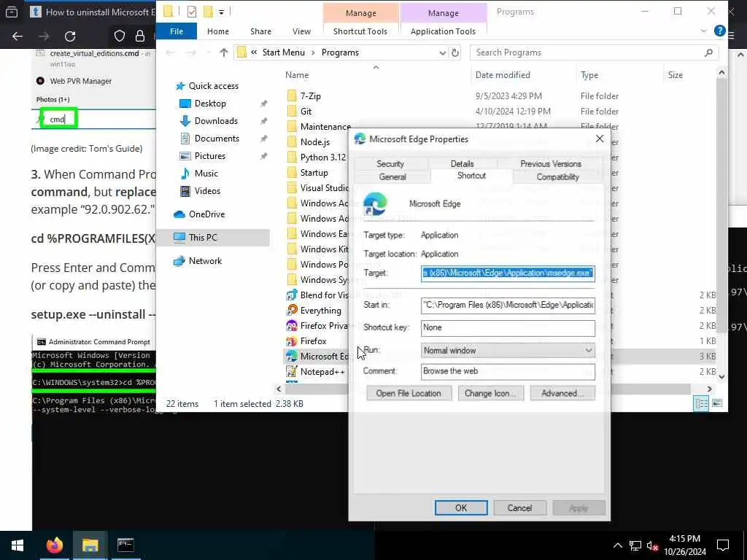The width and height of the screenshot is (747, 560).
Task: Click the This PC icon in sidebar
Action: pyautogui.click(x=179, y=237)
